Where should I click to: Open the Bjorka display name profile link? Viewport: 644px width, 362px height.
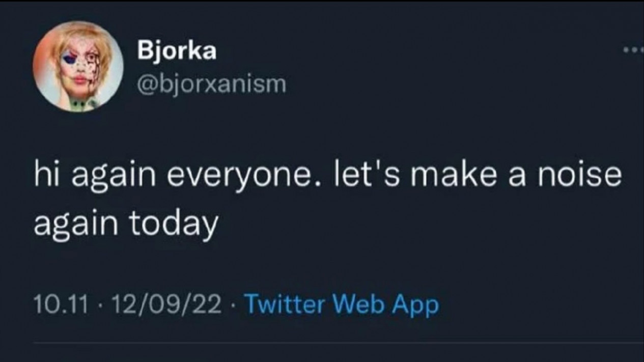[177, 51]
